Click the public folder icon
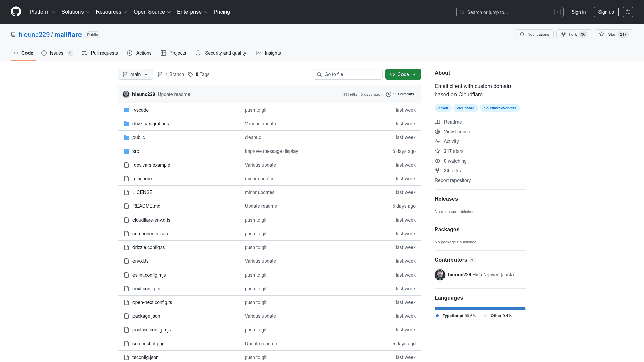 126,137
